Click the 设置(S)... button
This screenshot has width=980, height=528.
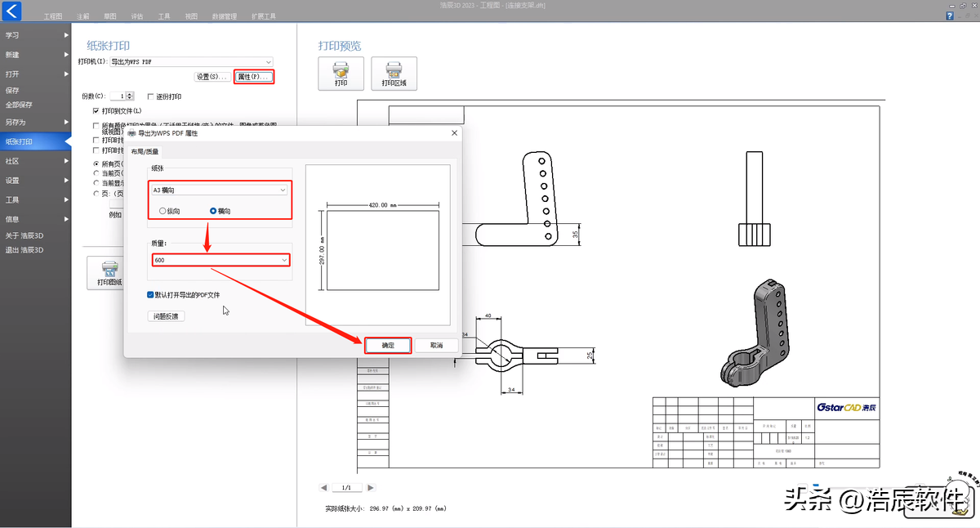(x=212, y=77)
